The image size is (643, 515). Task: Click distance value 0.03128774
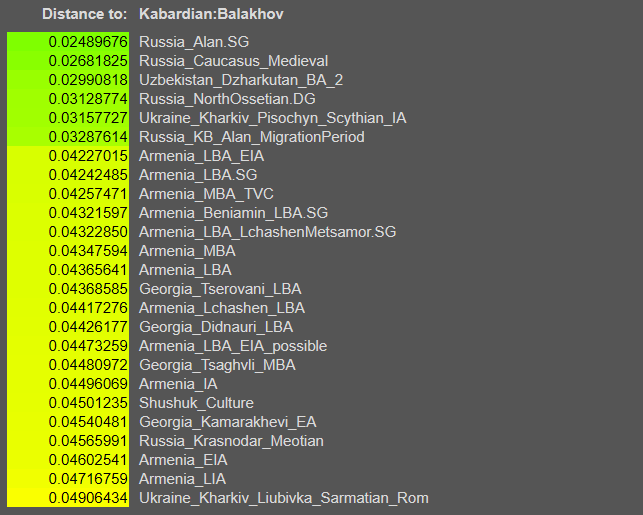(x=88, y=99)
